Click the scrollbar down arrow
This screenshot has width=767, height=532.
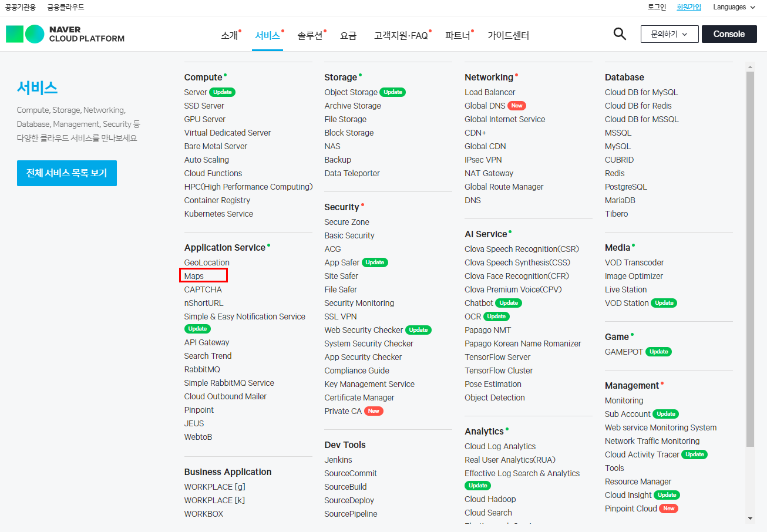pyautogui.click(x=750, y=518)
